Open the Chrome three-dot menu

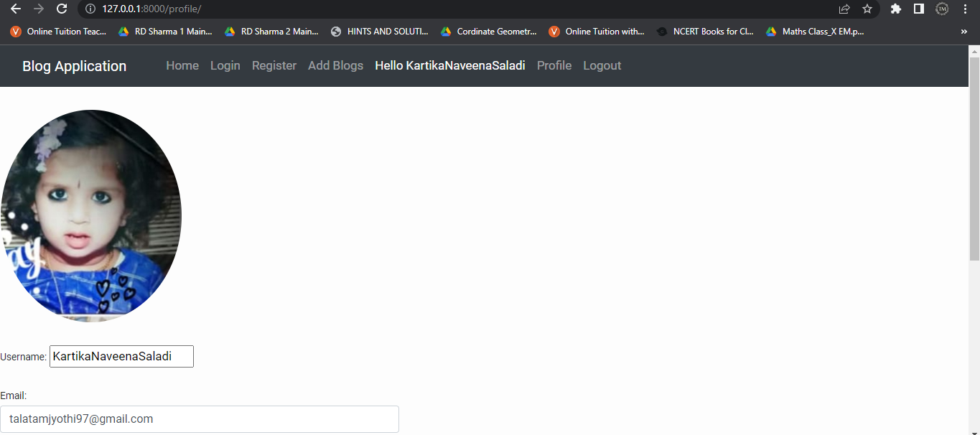tap(965, 9)
